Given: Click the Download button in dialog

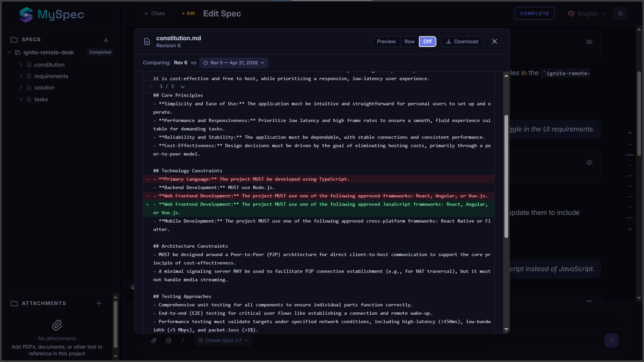Looking at the screenshot, I should tap(462, 41).
